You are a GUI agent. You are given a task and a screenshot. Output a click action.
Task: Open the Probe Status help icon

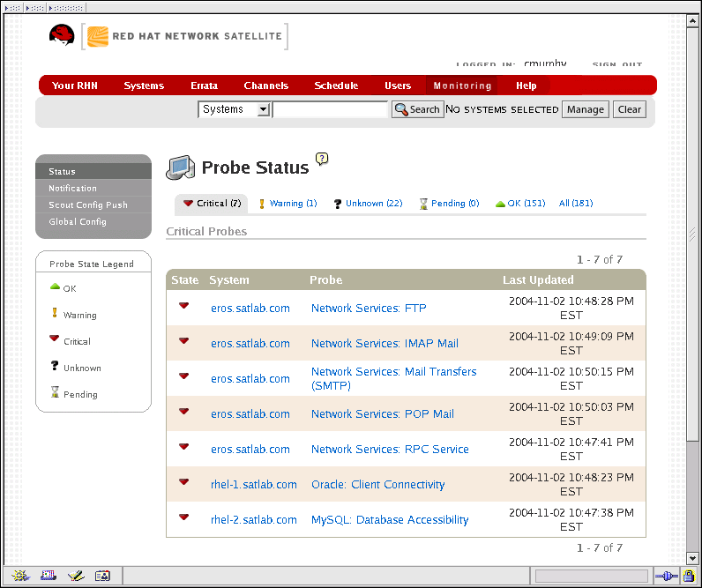coord(321,159)
